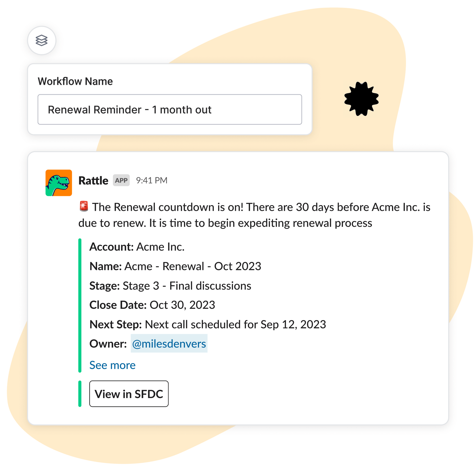Select the Workflow Name label
Image resolution: width=476 pixels, height=476 pixels.
(75, 81)
